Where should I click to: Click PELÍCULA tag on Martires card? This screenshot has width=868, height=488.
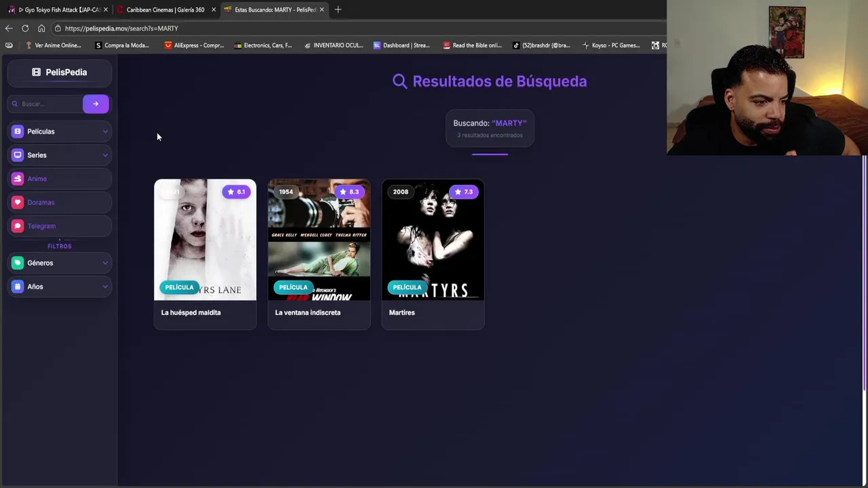tap(407, 287)
